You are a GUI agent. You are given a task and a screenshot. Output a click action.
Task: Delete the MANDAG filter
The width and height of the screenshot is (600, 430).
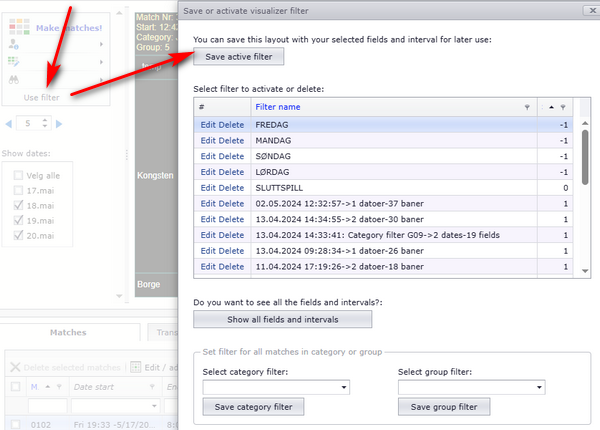232,140
